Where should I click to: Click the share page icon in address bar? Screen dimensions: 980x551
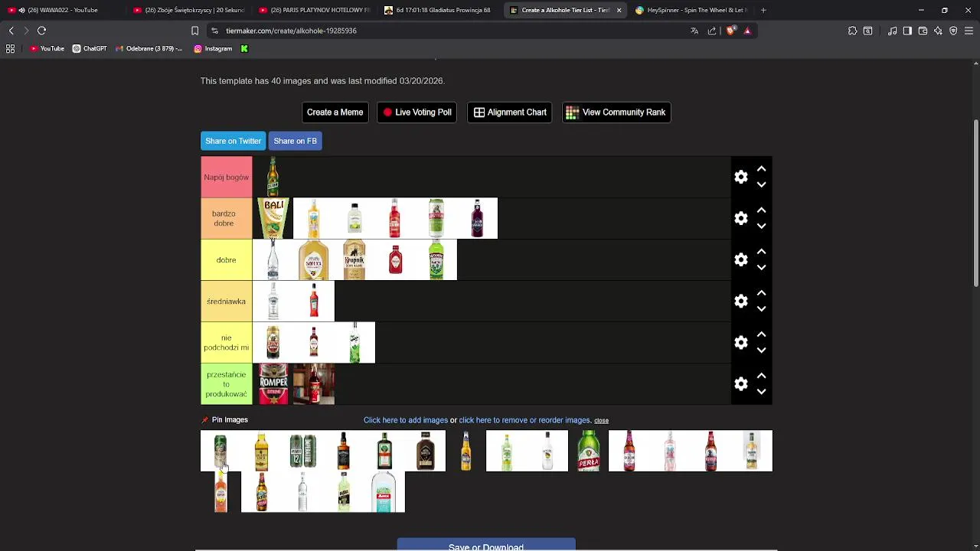point(712,31)
